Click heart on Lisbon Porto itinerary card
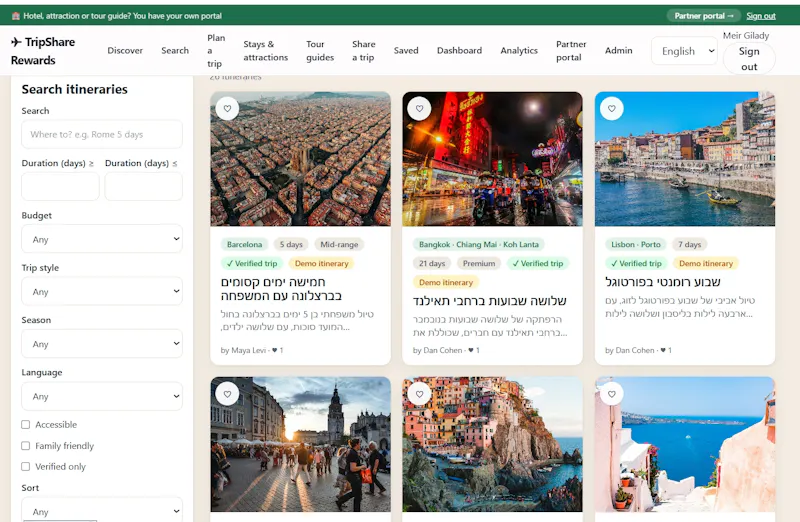The height and width of the screenshot is (522, 800). [612, 109]
